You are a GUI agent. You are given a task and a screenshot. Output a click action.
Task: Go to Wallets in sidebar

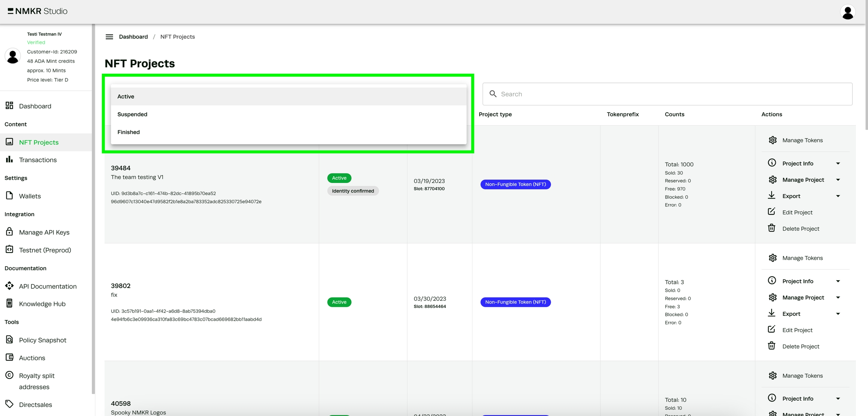click(x=30, y=196)
